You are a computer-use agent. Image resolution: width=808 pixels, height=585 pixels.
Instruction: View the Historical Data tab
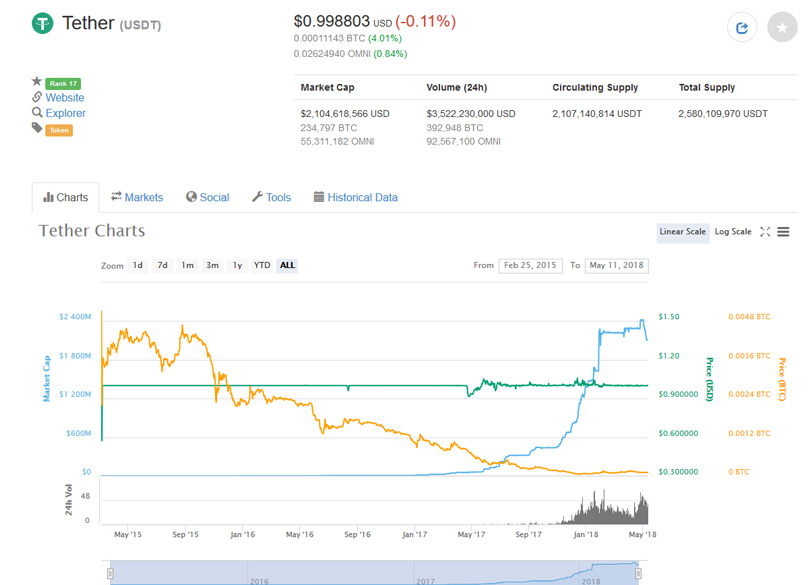click(x=356, y=197)
